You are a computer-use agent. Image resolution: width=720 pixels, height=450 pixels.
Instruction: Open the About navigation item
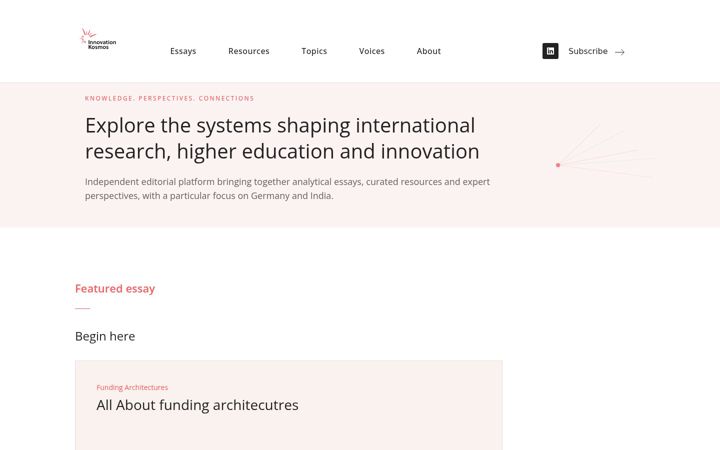point(428,51)
